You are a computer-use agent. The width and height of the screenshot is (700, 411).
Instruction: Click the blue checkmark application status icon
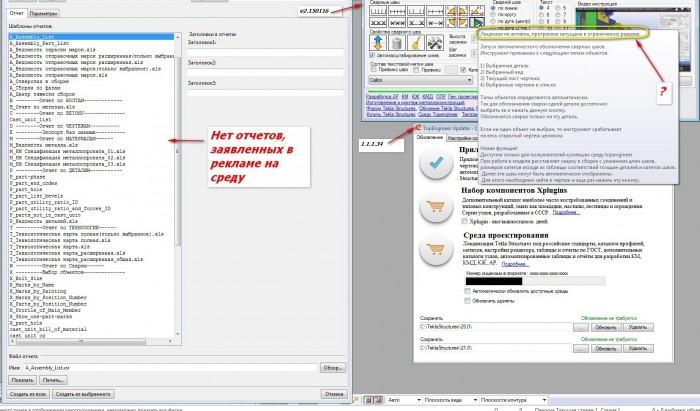pyautogui.click(x=436, y=163)
